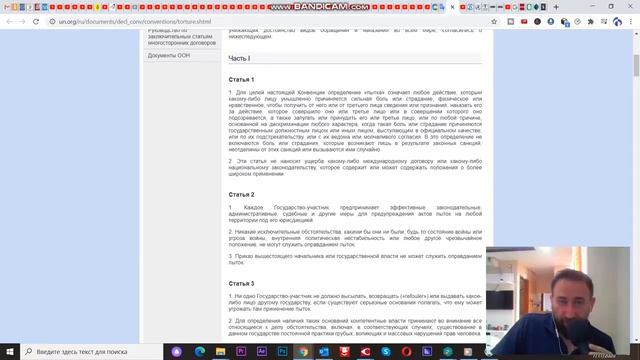Click the Статья 2 heading
Viewport: 640px width, 360px height.
241,195
